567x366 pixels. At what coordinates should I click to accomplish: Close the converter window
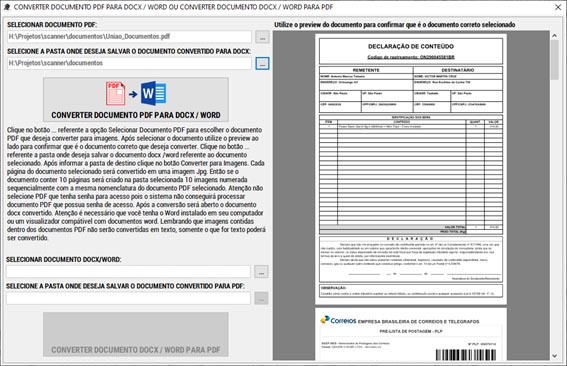pos(558,7)
